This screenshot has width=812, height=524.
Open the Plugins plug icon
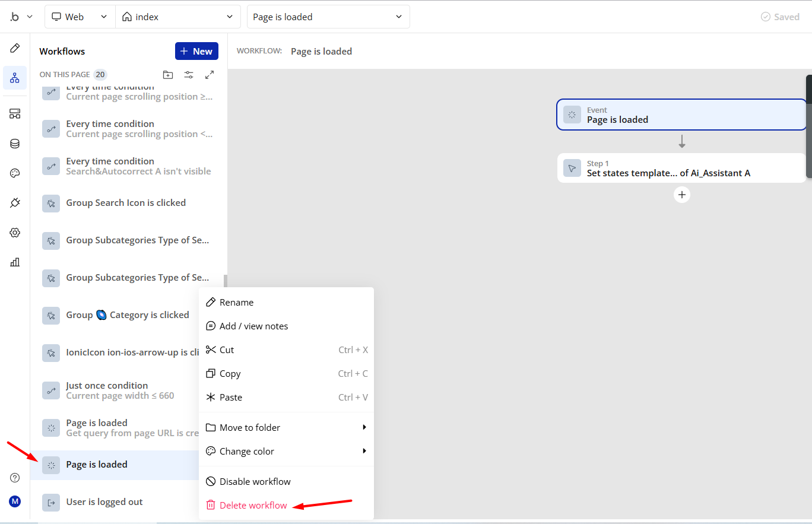click(15, 203)
